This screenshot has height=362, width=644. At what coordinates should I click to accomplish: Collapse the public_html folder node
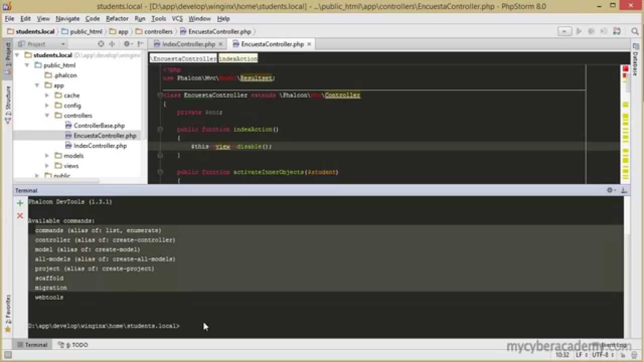tap(27, 65)
